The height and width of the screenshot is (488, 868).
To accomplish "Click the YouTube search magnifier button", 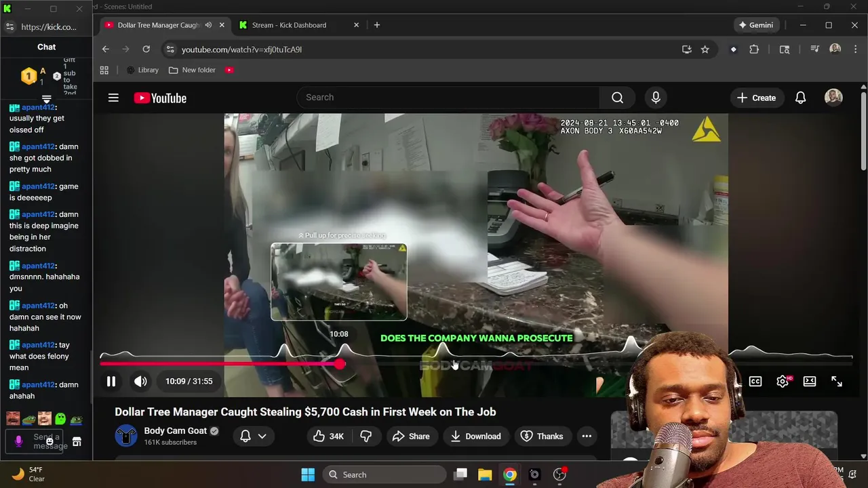I will tap(617, 98).
